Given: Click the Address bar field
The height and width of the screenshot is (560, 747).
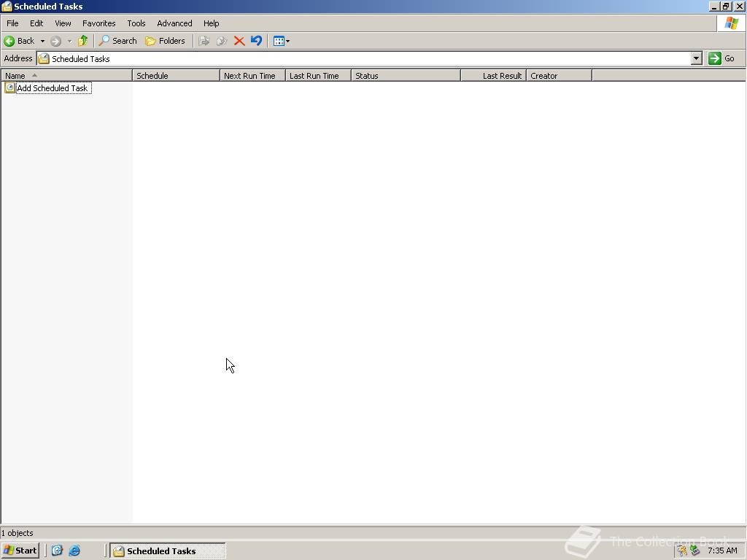Looking at the screenshot, I should point(369,58).
